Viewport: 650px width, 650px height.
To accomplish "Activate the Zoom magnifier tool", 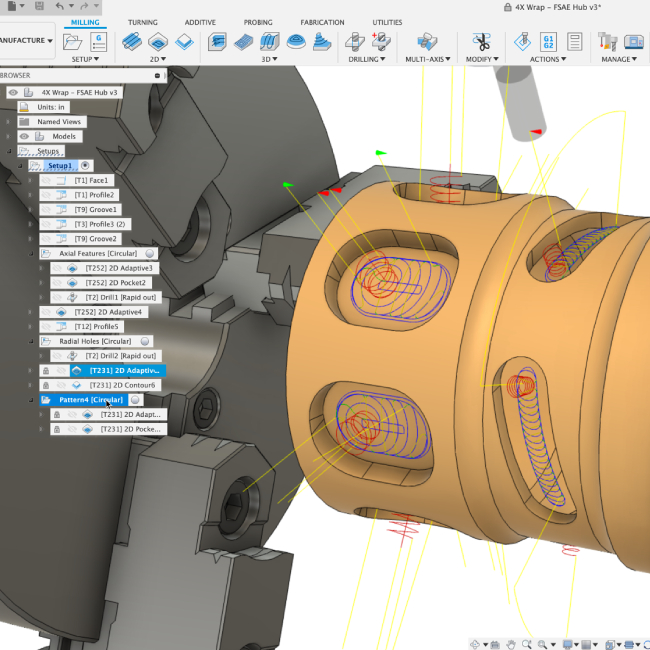I will 527,644.
